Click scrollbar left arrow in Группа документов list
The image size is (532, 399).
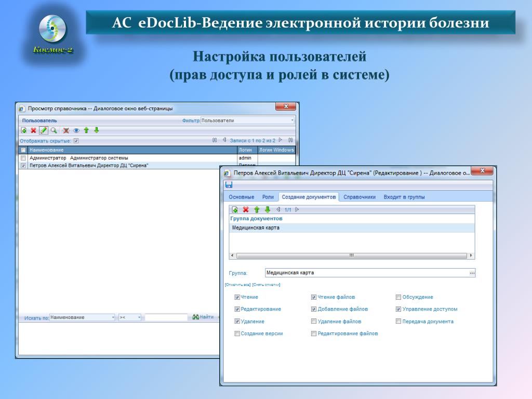[232, 256]
